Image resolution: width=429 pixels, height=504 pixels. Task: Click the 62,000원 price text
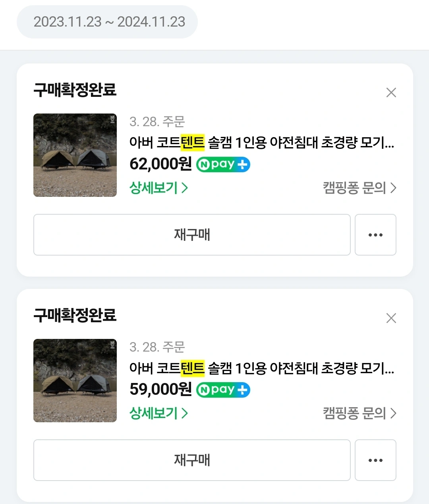pyautogui.click(x=160, y=164)
